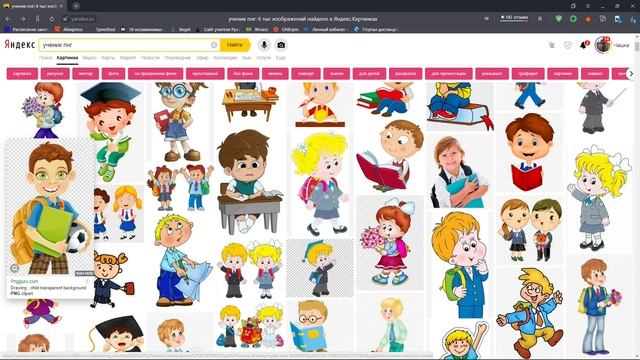Apply the для детей filter chip
Screen dimensions: 640x360
(x=369, y=73)
